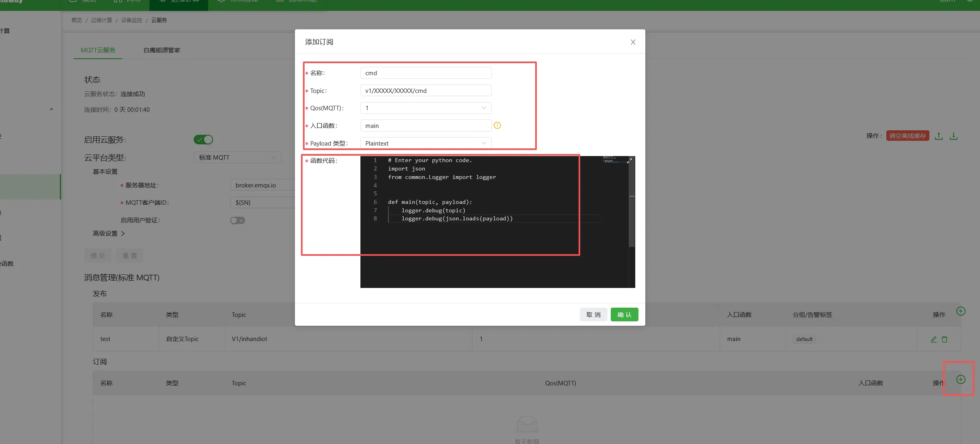Add a new subscription with plus icon

(x=961, y=379)
